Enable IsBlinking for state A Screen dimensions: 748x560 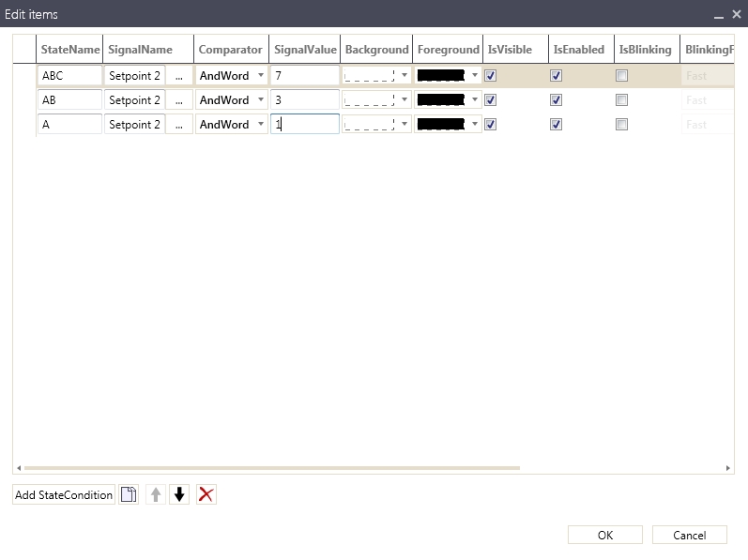(x=621, y=125)
